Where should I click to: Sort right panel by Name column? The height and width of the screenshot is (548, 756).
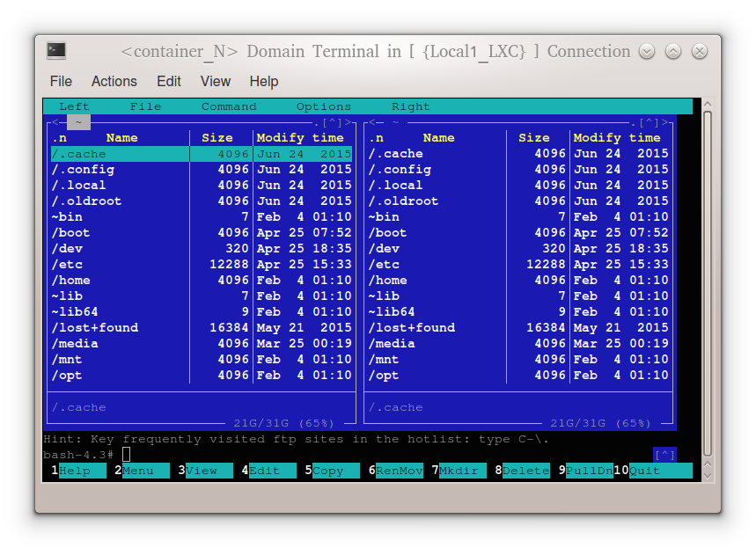tap(439, 138)
